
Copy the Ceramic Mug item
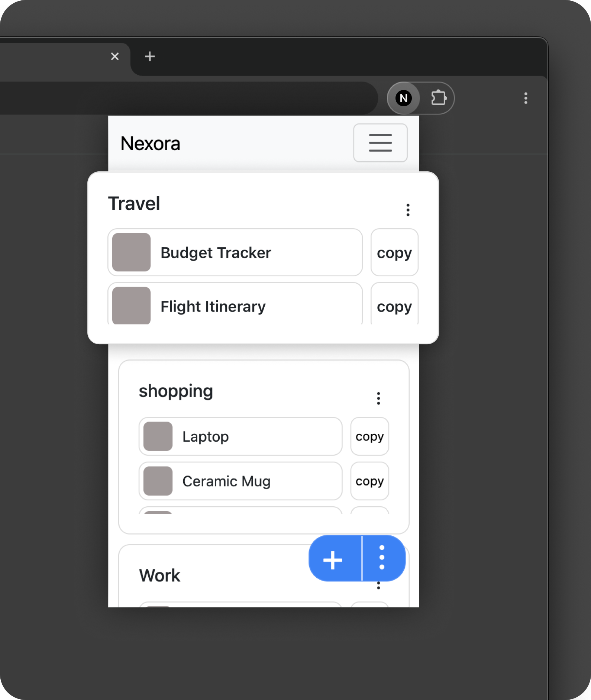click(369, 481)
